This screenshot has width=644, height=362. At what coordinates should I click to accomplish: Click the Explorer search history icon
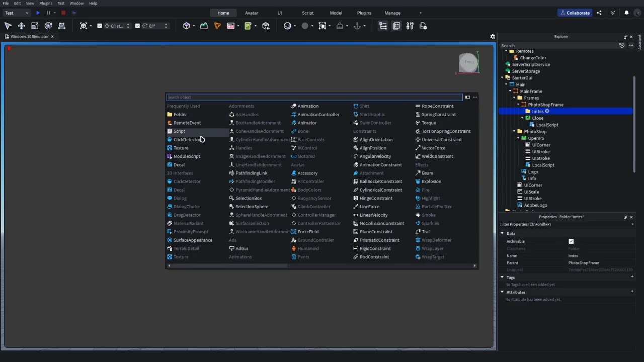click(x=622, y=45)
